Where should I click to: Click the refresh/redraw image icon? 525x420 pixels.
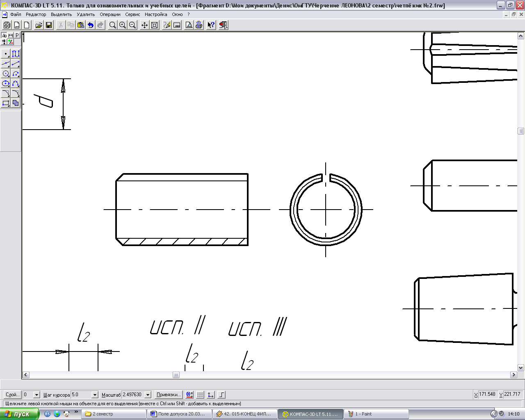tap(167, 25)
